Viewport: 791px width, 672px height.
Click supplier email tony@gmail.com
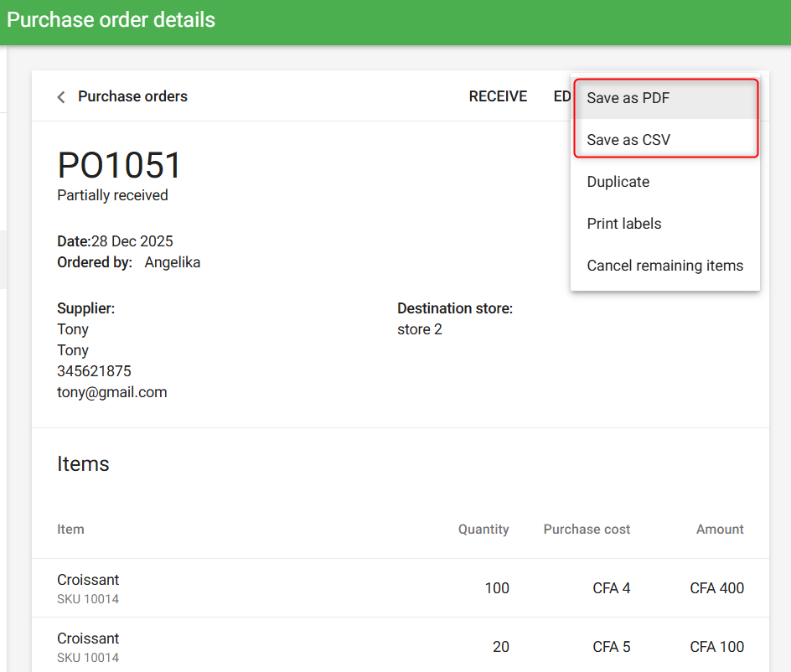click(111, 392)
